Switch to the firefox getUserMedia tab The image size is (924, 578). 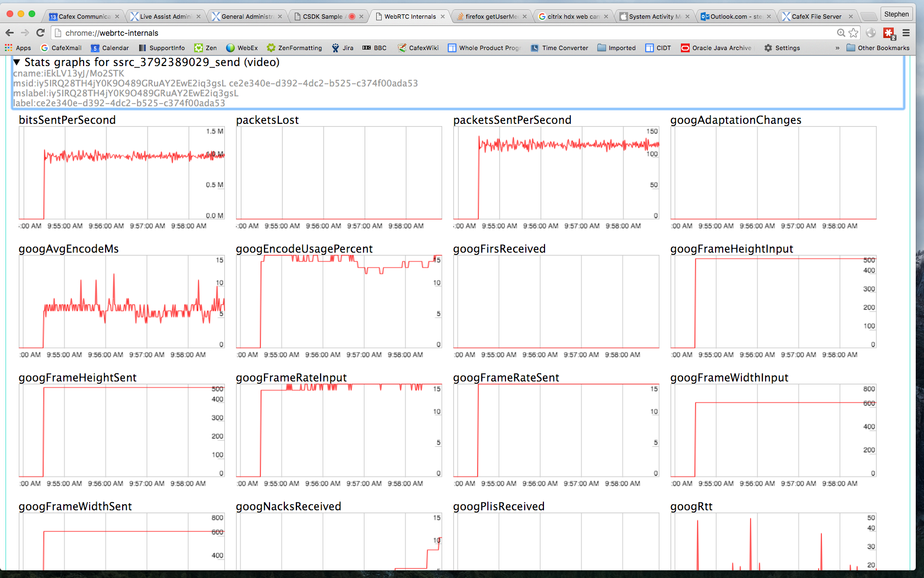click(x=491, y=17)
